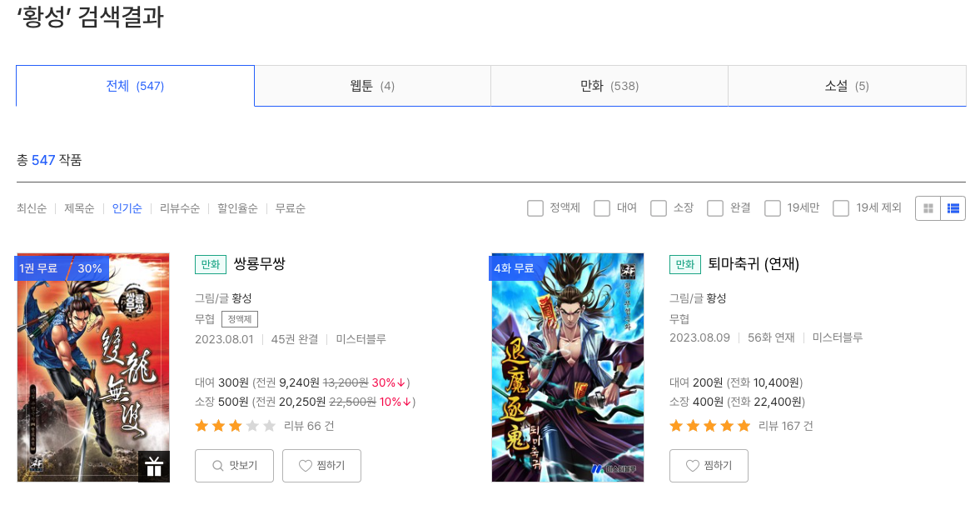Click 4화 무료 badge on 퇴마축귀
This screenshot has width=980, height=515.
point(515,267)
